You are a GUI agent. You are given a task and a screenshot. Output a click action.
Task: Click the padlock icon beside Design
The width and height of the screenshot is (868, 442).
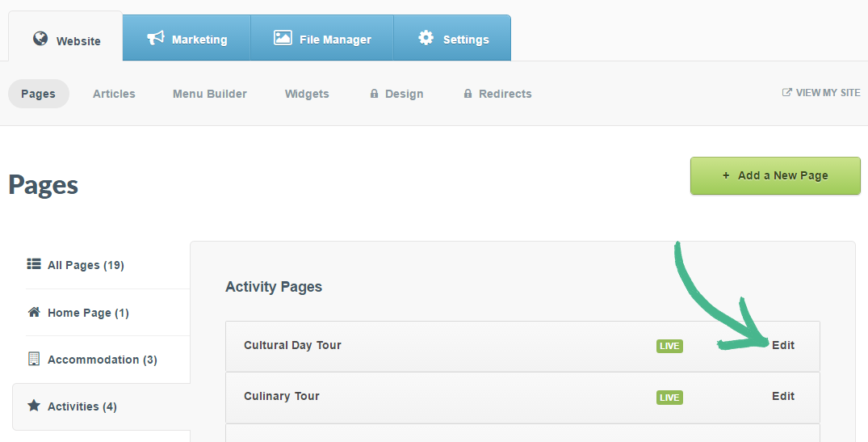point(374,94)
